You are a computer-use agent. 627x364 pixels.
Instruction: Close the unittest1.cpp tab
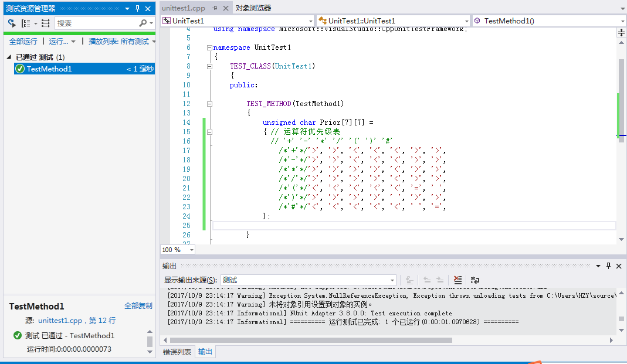[x=226, y=8]
